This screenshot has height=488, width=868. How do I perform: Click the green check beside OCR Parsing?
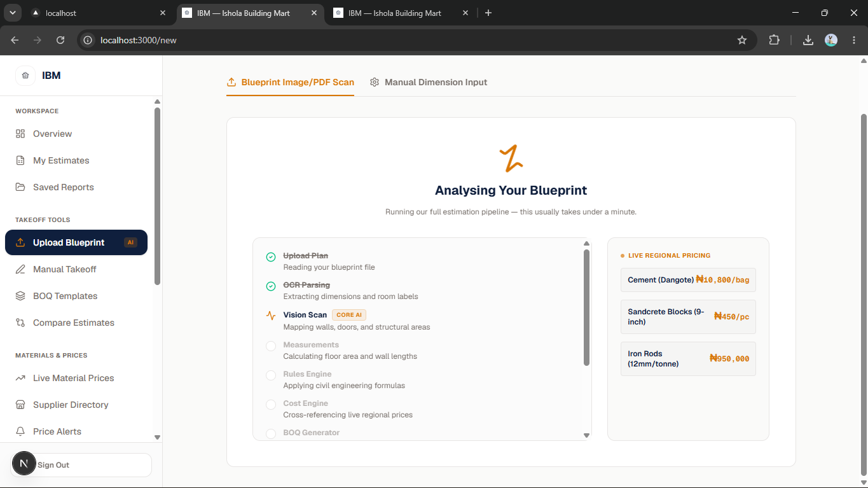[271, 286]
